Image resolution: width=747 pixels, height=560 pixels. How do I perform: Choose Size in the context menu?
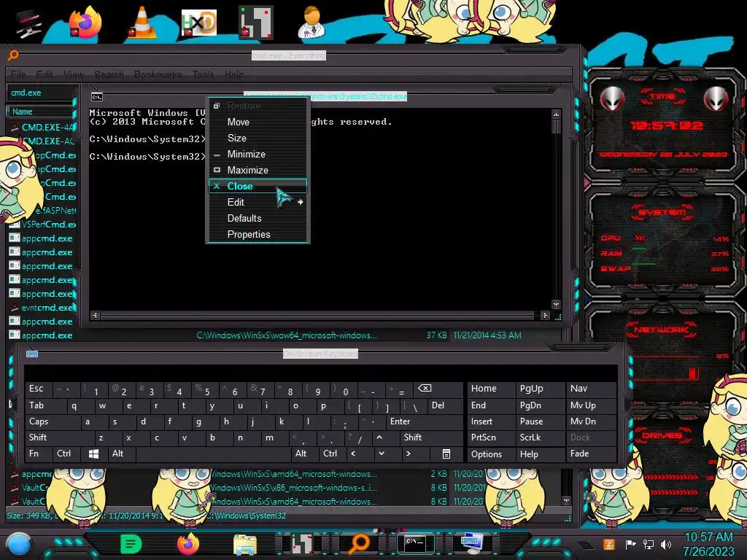[258, 138]
